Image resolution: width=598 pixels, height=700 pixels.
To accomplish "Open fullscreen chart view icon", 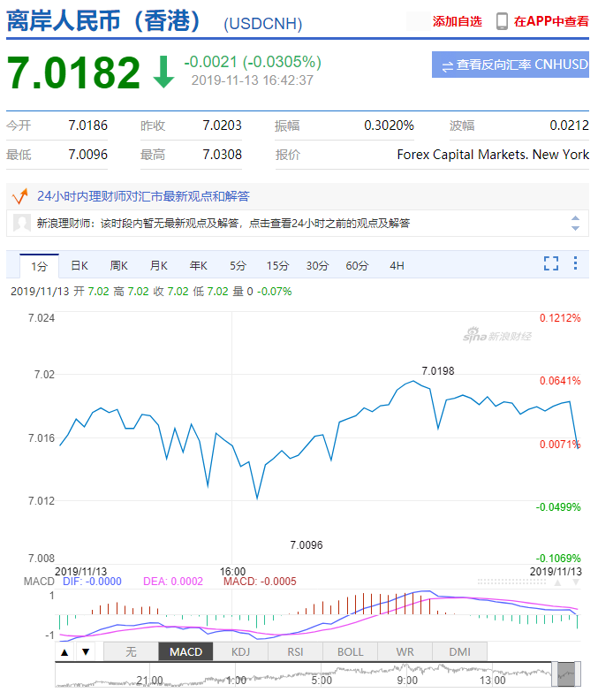I will (551, 263).
